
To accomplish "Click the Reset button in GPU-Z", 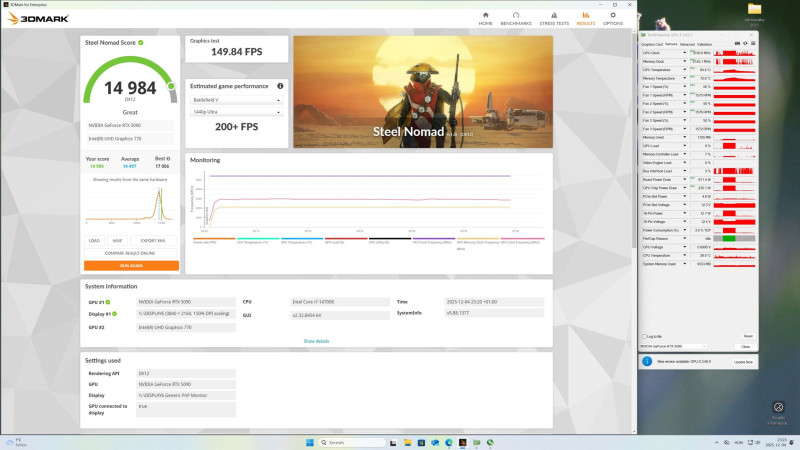I will click(747, 336).
